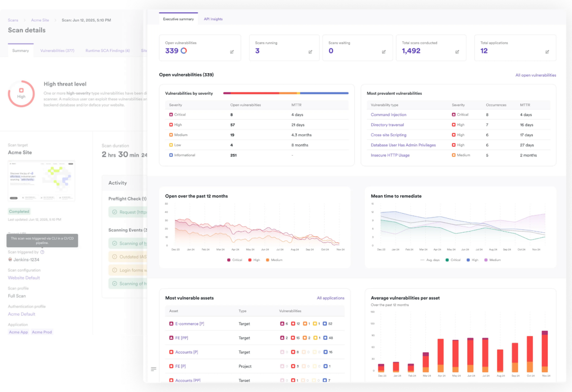
Task: Click the Website Default scan configuration link
Action: [24, 278]
